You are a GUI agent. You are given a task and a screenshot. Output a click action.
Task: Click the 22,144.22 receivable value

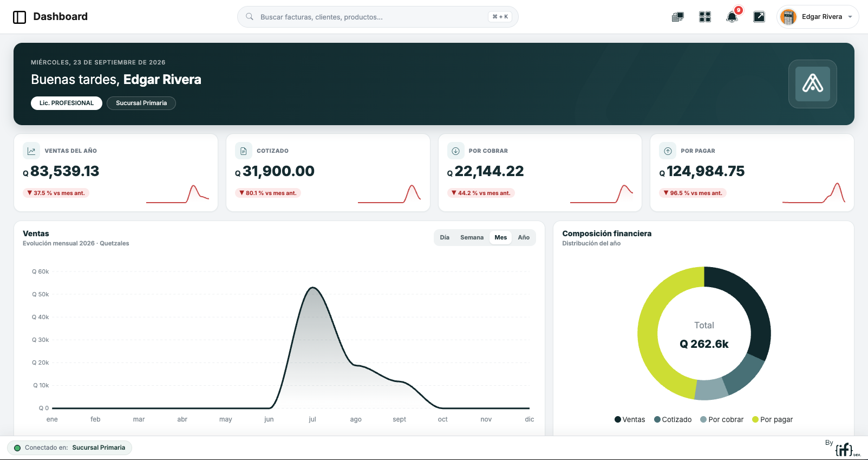[490, 171]
